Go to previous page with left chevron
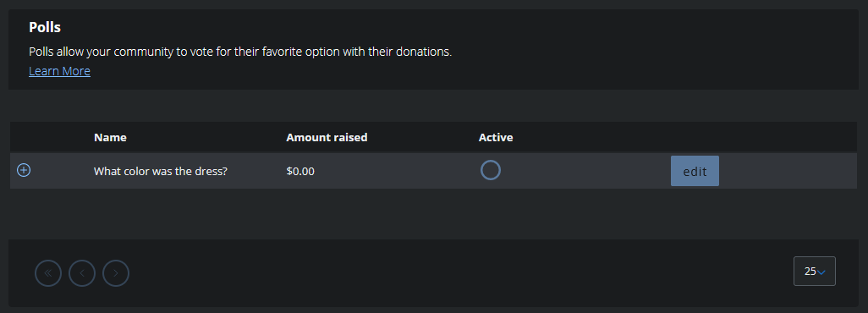The image size is (868, 313). [82, 273]
